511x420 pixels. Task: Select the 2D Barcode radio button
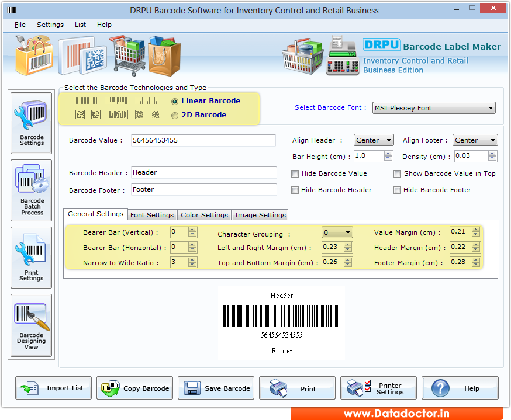coord(175,114)
